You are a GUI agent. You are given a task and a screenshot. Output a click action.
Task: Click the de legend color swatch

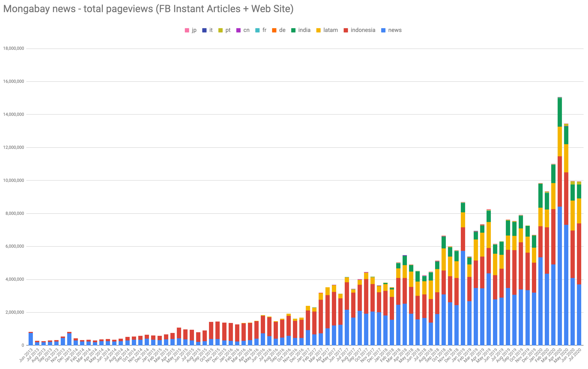click(x=274, y=30)
